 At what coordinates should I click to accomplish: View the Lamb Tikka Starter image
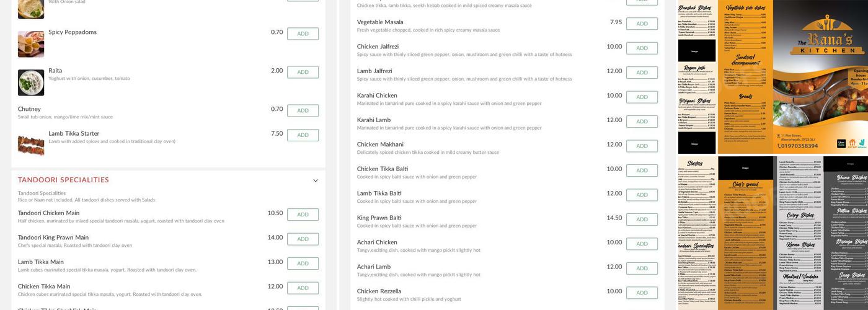(31, 144)
